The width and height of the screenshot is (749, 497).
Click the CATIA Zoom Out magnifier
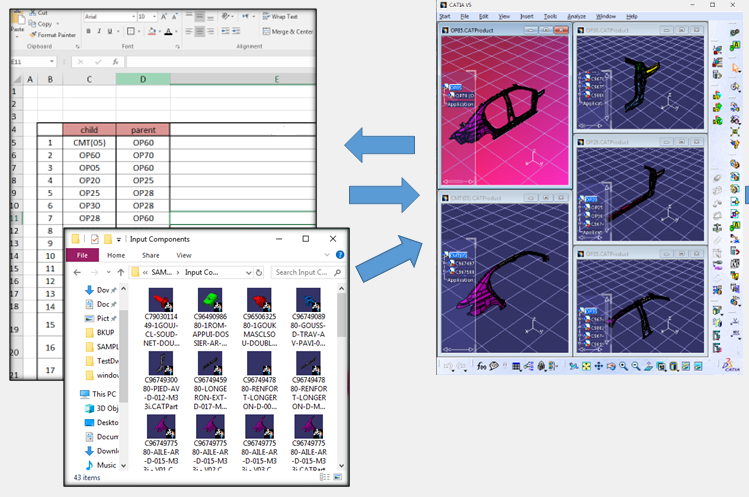click(636, 367)
